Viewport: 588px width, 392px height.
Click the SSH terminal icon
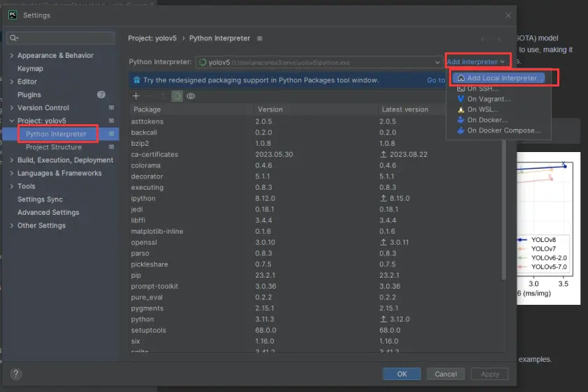point(461,89)
